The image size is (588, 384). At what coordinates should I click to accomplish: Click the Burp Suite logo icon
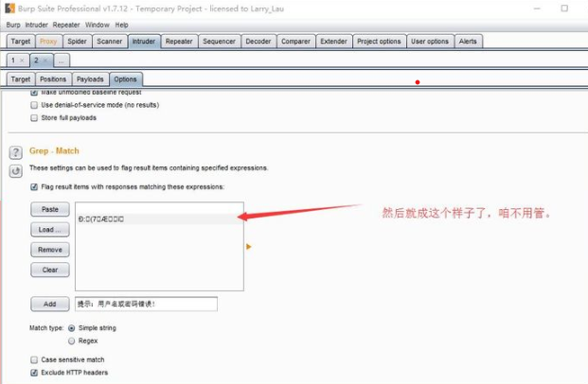pyautogui.click(x=10, y=9)
